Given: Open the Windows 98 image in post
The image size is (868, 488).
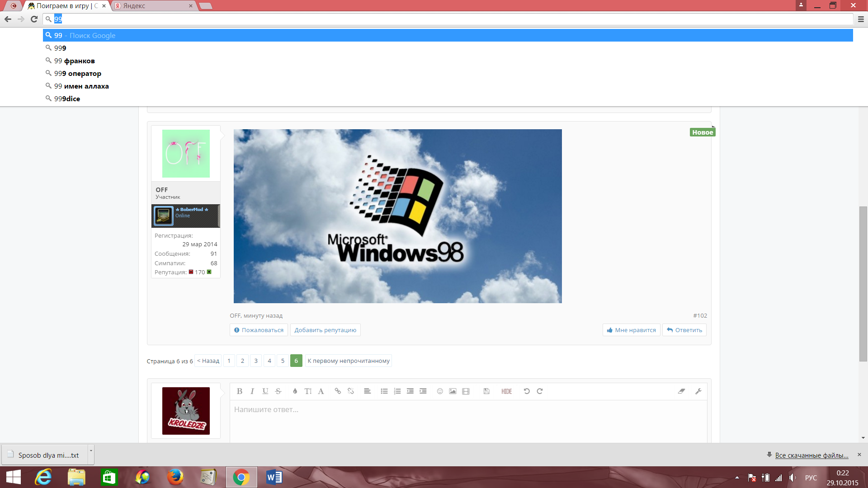Looking at the screenshot, I should tap(398, 216).
